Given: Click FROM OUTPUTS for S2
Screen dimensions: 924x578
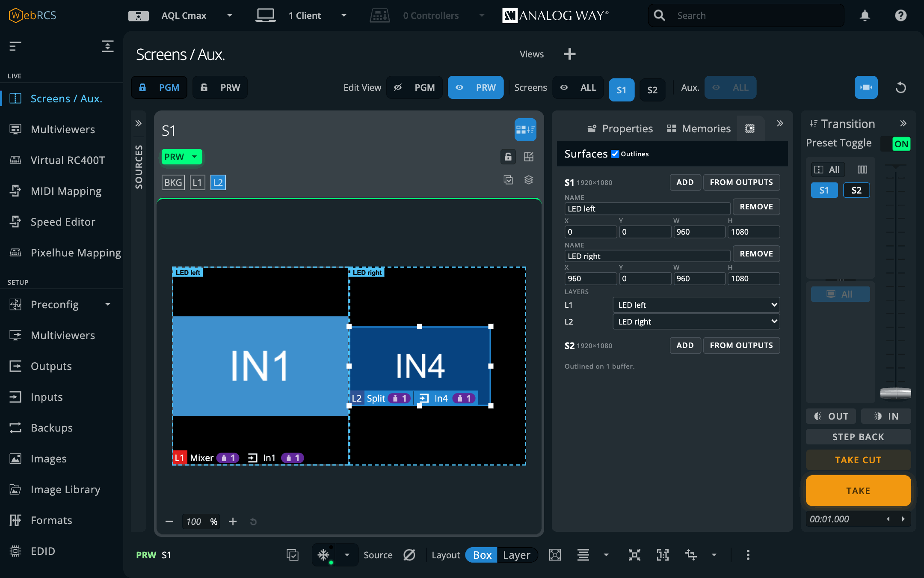Looking at the screenshot, I should (x=741, y=346).
